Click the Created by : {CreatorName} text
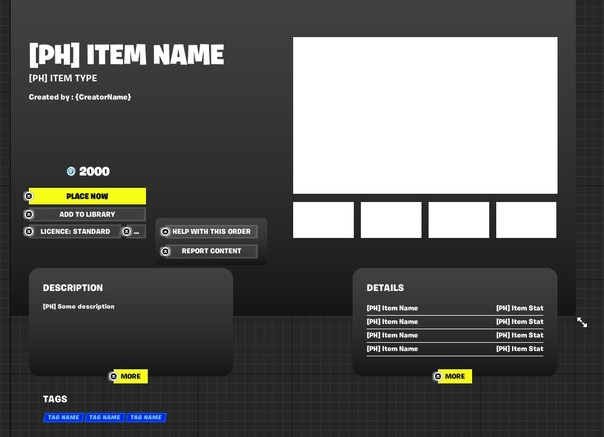 click(80, 97)
